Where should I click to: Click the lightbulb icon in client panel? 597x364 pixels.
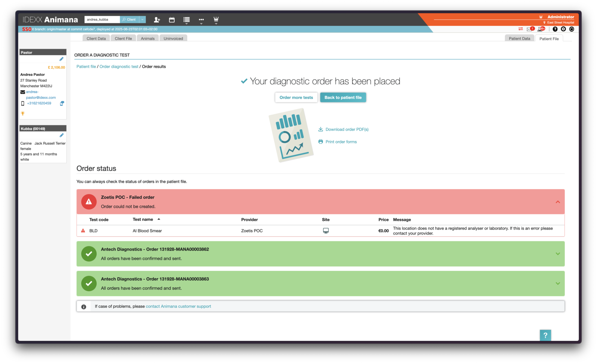pyautogui.click(x=23, y=113)
